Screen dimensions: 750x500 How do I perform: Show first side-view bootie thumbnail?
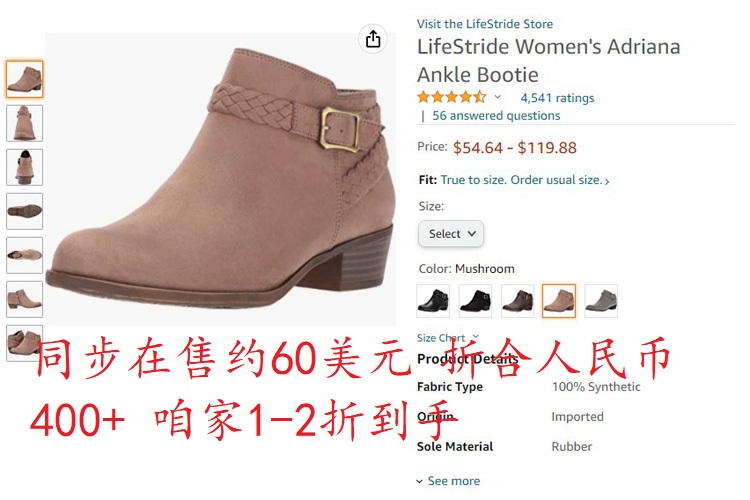coord(24,79)
